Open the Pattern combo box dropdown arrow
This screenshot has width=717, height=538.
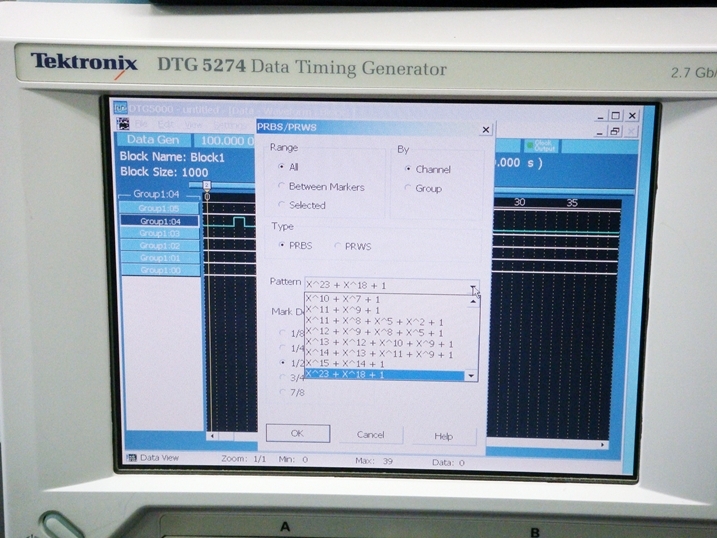pyautogui.click(x=473, y=287)
